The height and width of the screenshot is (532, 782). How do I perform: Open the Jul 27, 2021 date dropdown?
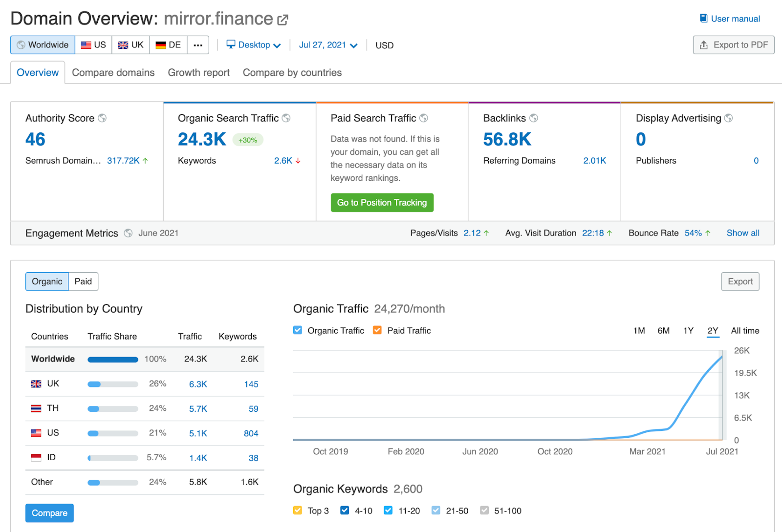coord(328,45)
